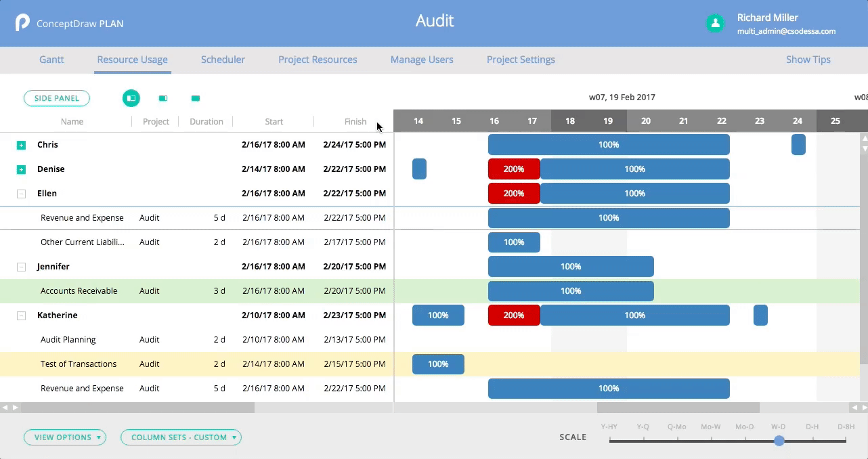Select Denise's red 200% overload bar
This screenshot has height=459, width=868.
514,169
